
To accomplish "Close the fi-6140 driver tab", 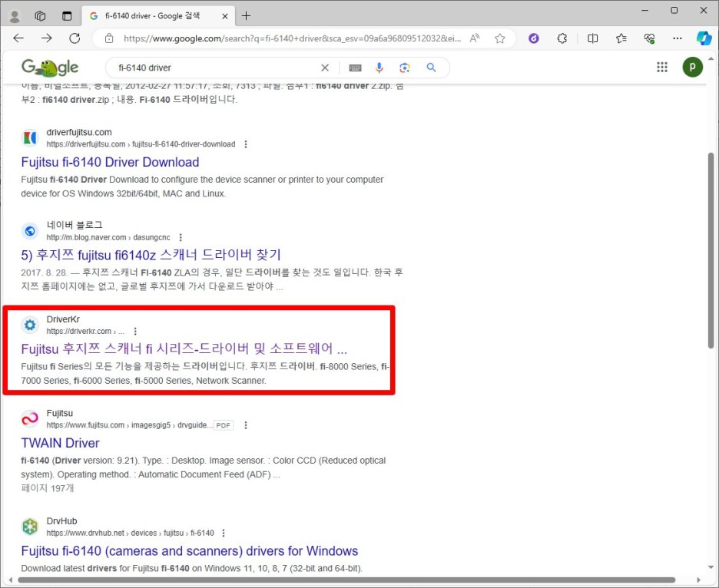I will [x=225, y=16].
